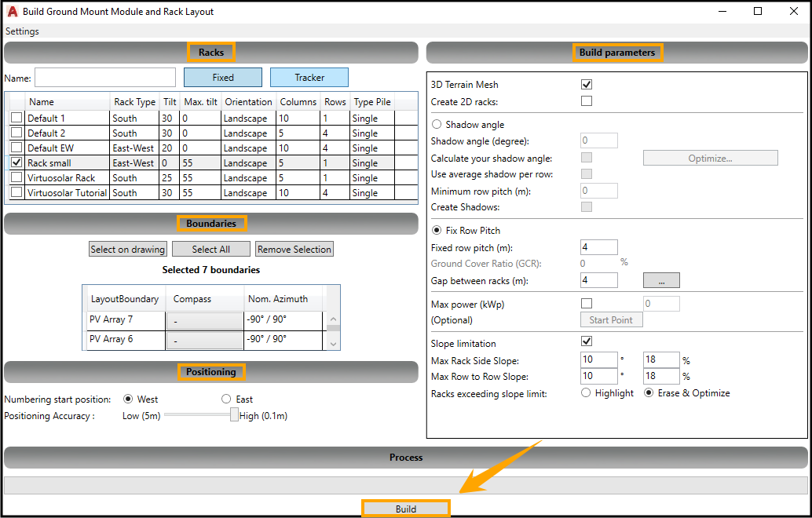Viewport: 812px width, 518px height.
Task: Click the Build button
Action: [405, 509]
